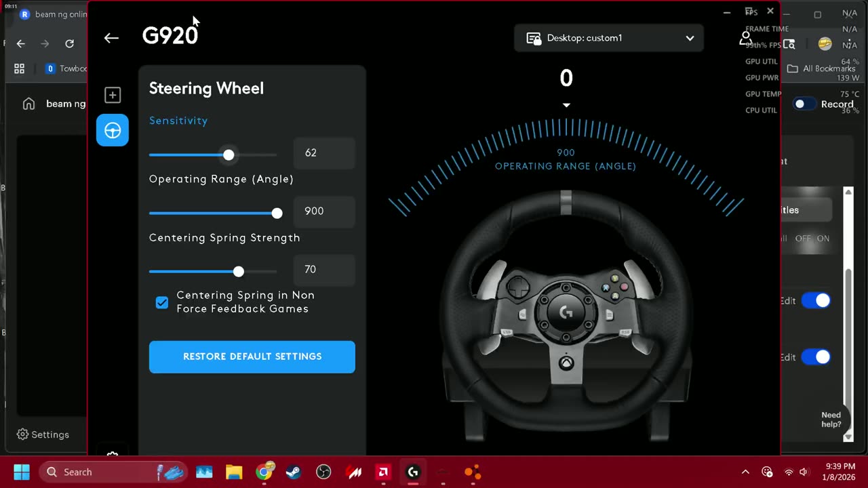
Task: Open network settings from the Wi-Fi tray icon
Action: (x=789, y=472)
